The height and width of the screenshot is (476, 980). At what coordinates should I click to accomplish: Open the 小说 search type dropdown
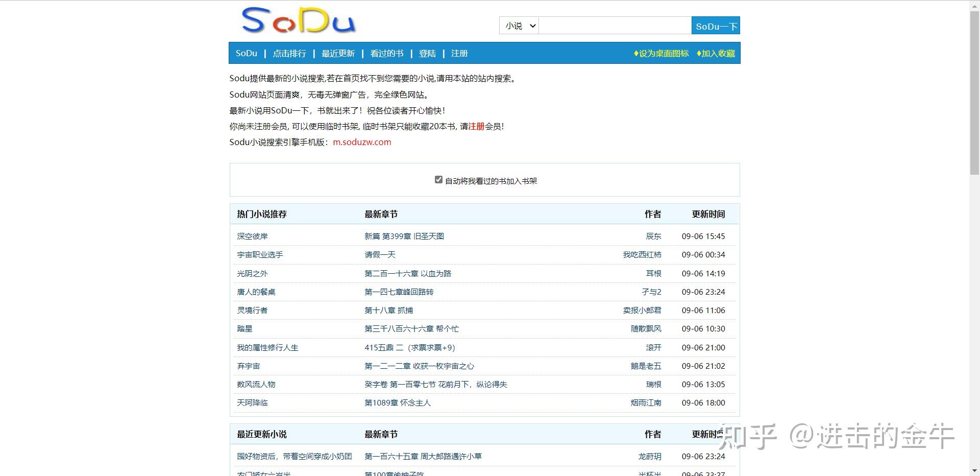[519, 26]
